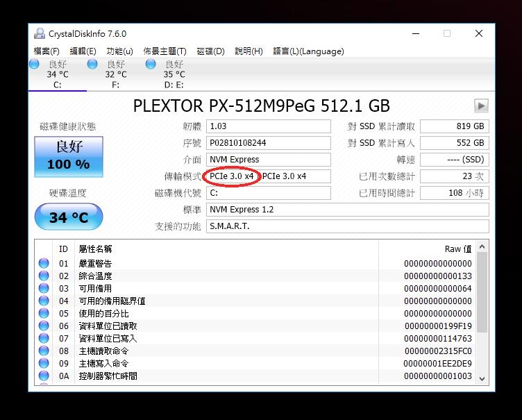
Task: Select row 資料單位已寫入 in attribute list
Action: tap(255, 338)
